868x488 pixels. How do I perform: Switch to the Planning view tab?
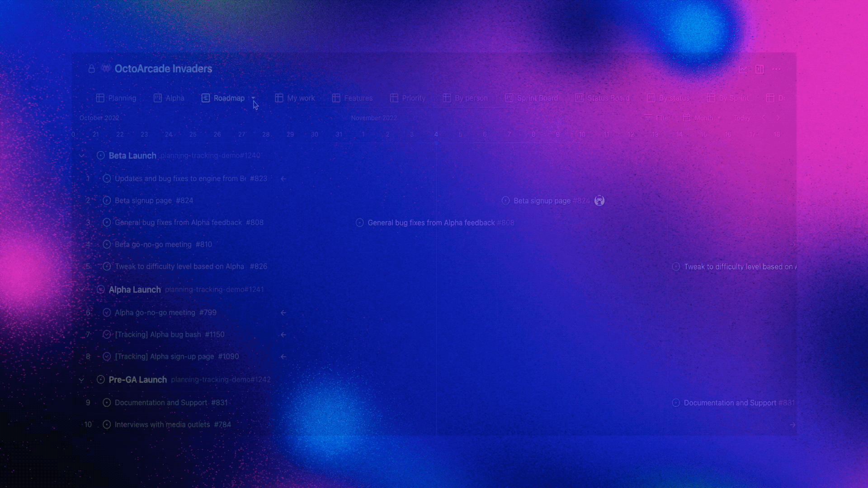(x=116, y=98)
